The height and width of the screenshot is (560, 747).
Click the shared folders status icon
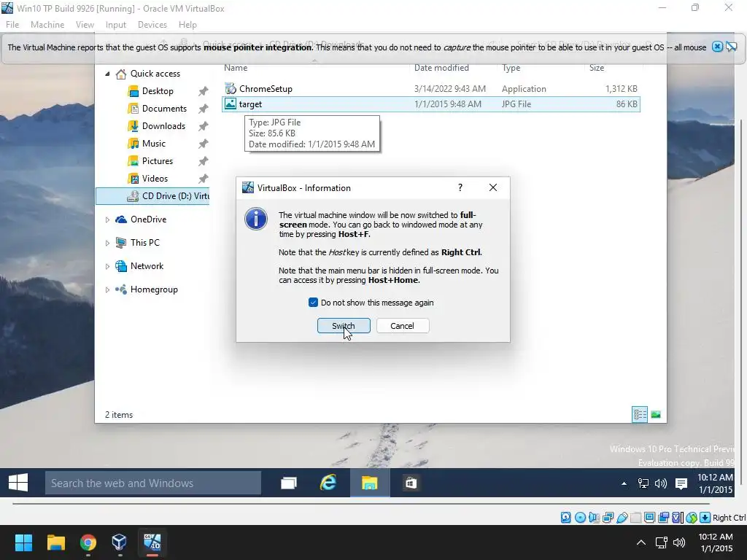click(x=635, y=518)
